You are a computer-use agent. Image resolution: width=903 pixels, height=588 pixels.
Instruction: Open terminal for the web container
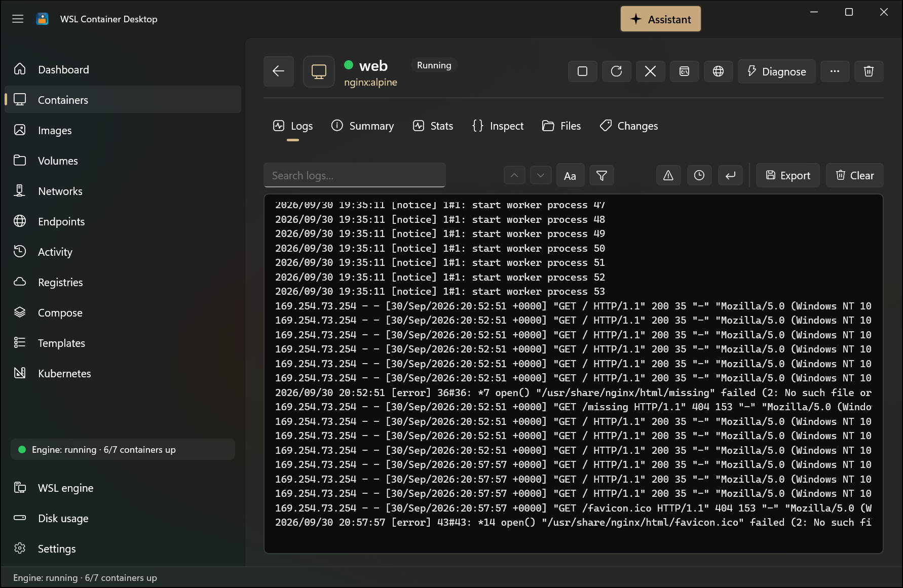(684, 71)
